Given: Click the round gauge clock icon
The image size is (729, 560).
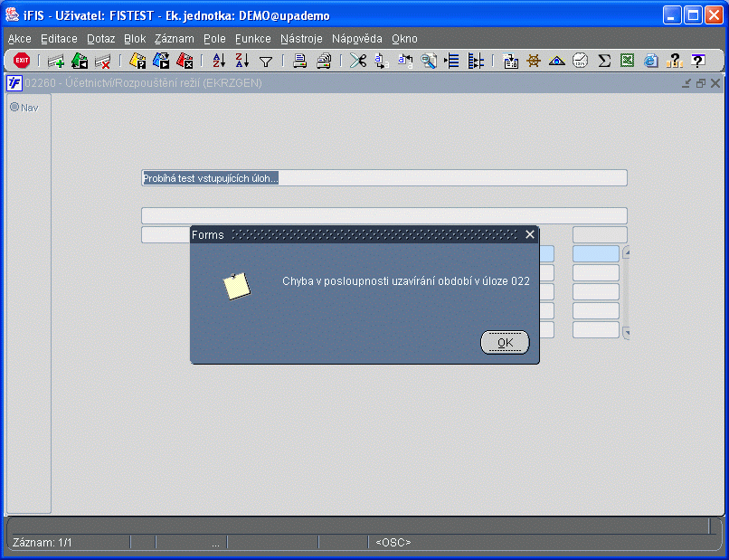Looking at the screenshot, I should pos(581,61).
